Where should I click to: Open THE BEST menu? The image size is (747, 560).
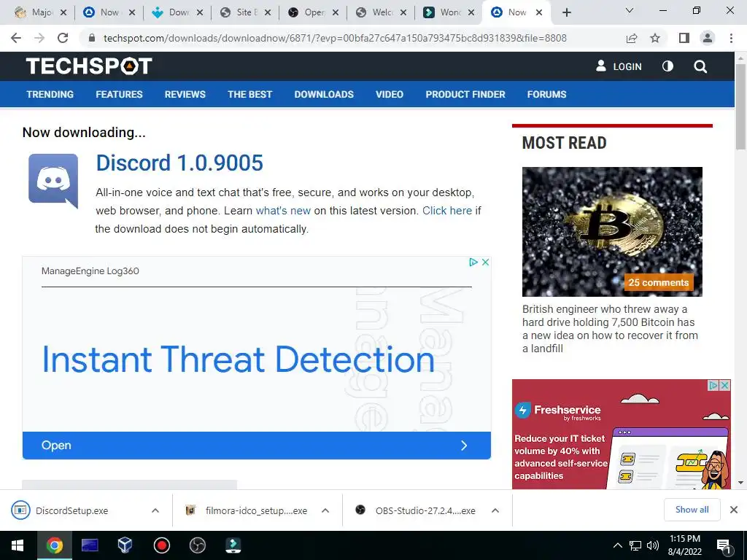point(249,94)
